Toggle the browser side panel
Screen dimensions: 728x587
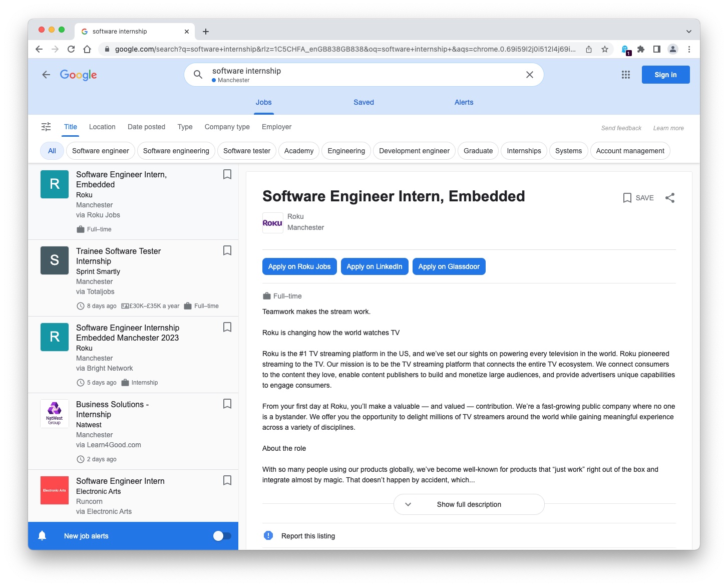[657, 49]
